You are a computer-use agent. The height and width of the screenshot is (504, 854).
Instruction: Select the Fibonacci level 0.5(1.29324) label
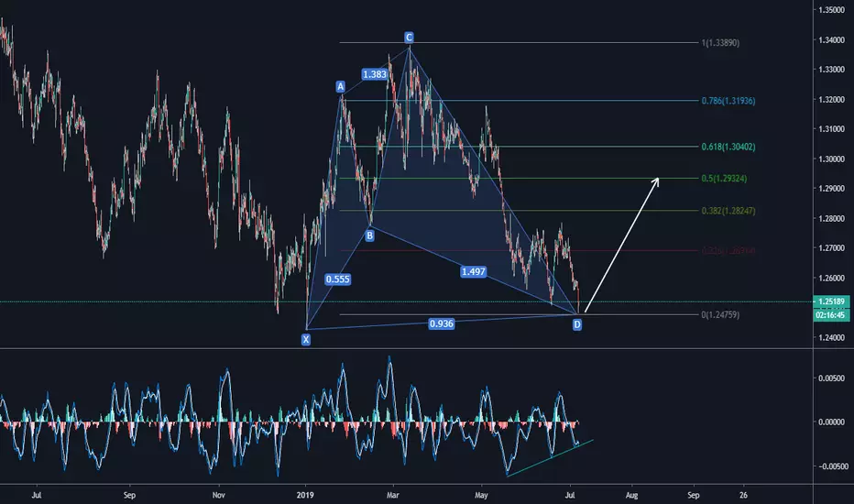(725, 178)
